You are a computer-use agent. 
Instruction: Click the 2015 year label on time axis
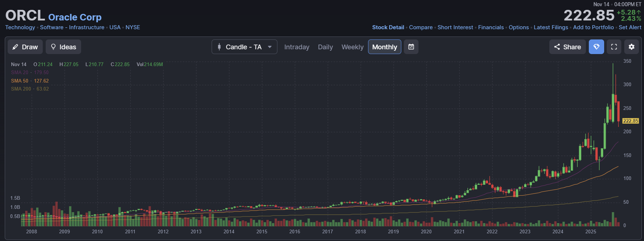[262, 232]
